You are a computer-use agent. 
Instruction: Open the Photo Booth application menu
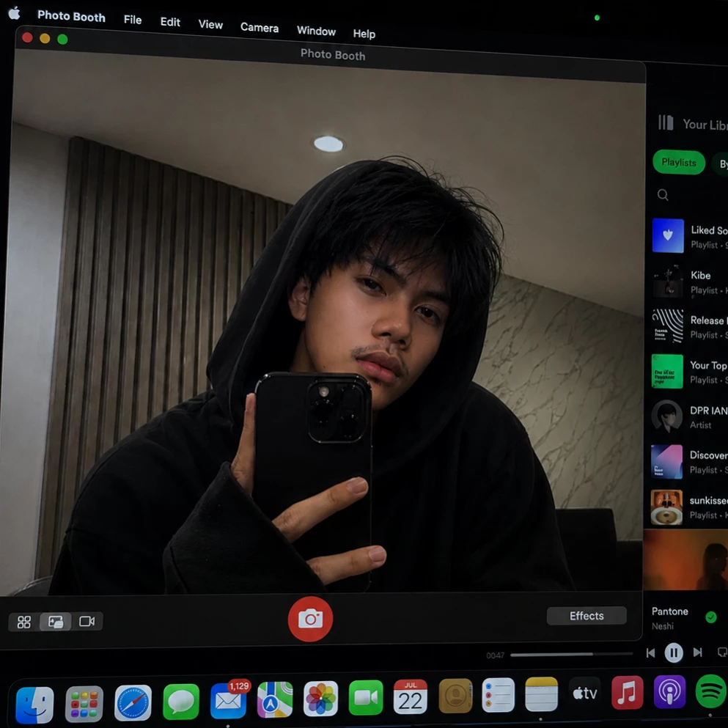[72, 16]
